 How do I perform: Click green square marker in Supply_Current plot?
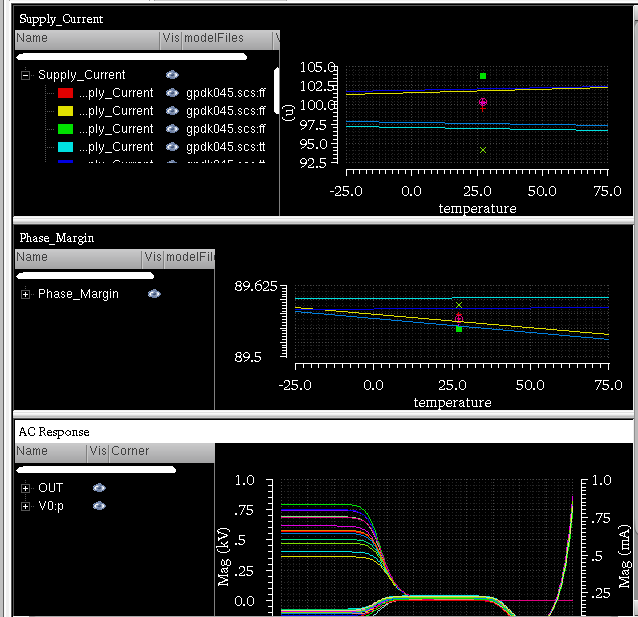coord(483,76)
